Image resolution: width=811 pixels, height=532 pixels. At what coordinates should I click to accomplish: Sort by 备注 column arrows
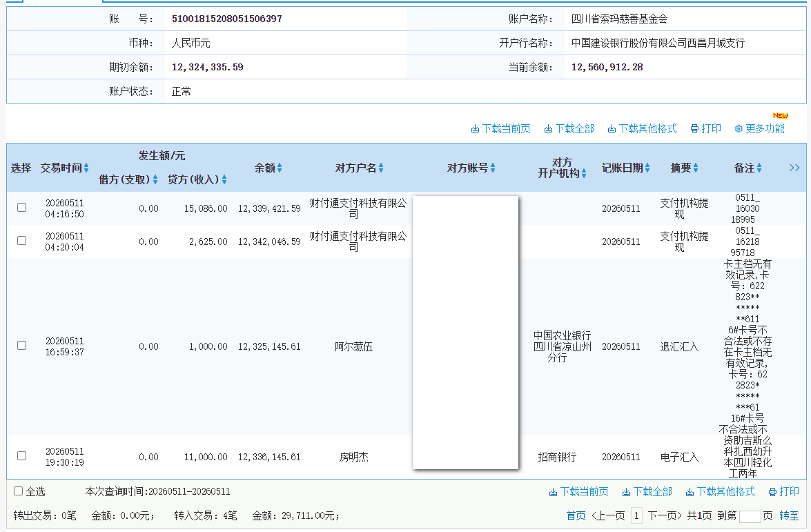[759, 168]
